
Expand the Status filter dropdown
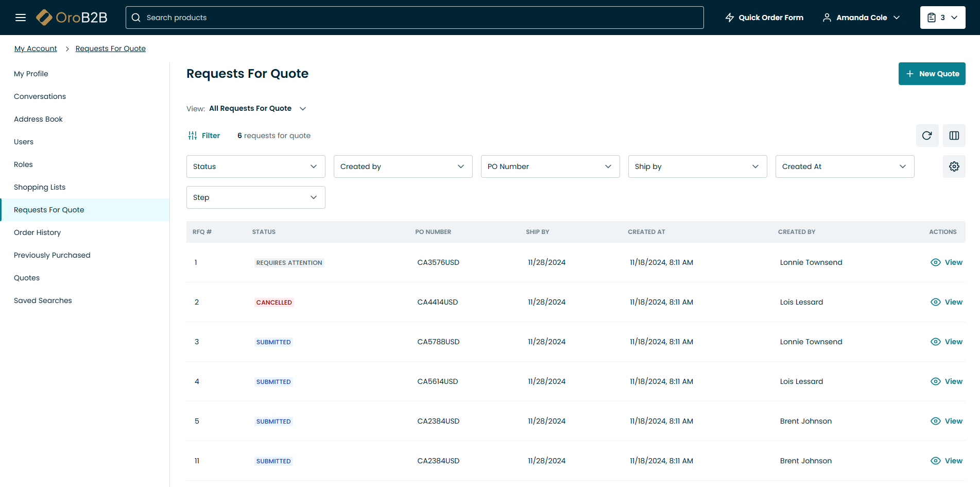coord(255,166)
